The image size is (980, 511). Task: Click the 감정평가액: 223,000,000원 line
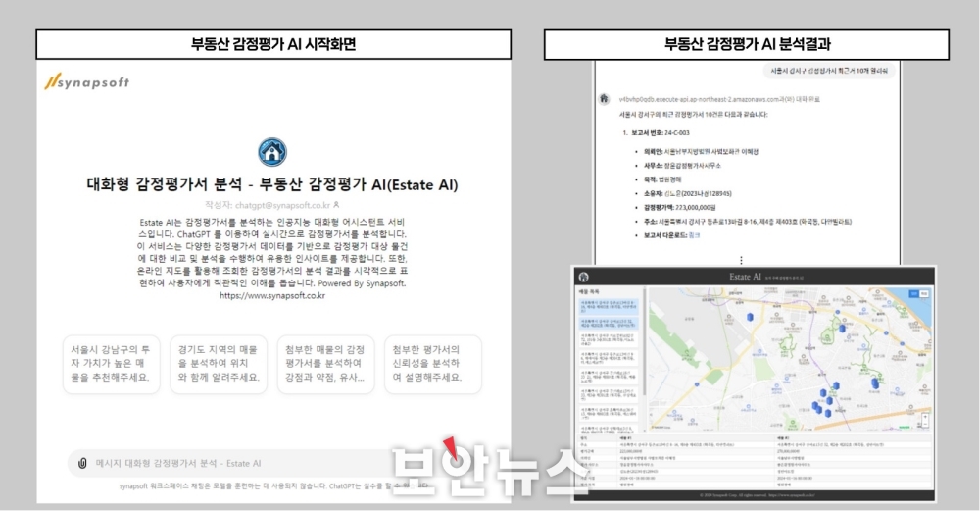pyautogui.click(x=680, y=207)
